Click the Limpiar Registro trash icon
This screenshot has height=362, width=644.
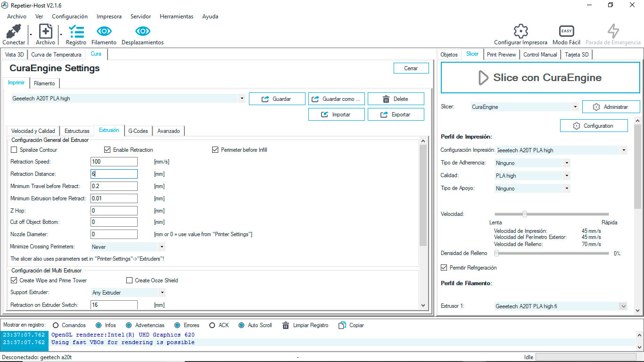[x=286, y=325]
